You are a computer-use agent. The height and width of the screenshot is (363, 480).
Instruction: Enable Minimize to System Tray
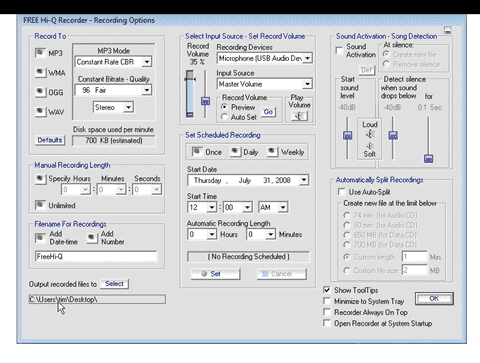pyautogui.click(x=327, y=301)
